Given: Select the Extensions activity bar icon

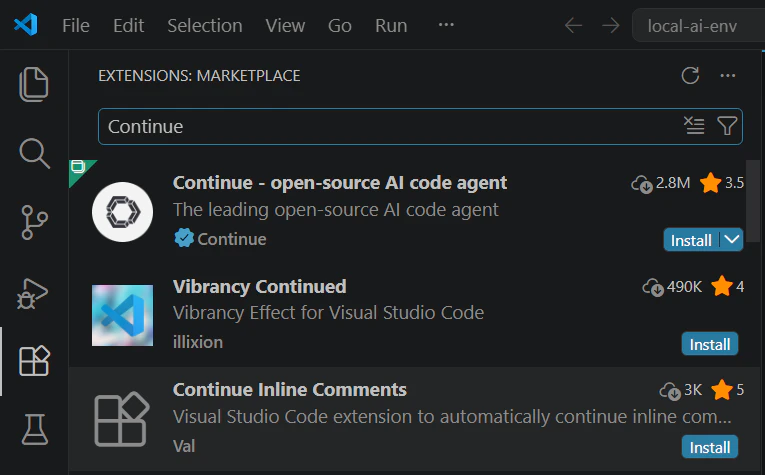Looking at the screenshot, I should (x=34, y=361).
